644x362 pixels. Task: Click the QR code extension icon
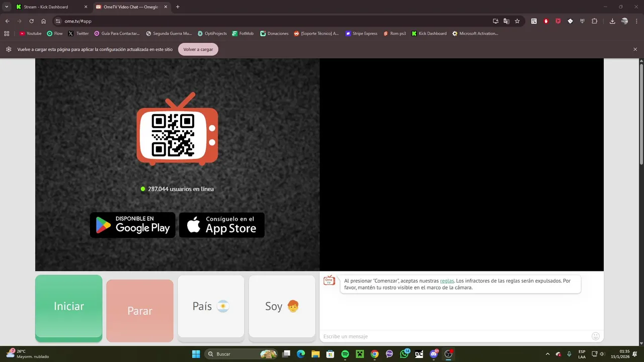pyautogui.click(x=534, y=21)
